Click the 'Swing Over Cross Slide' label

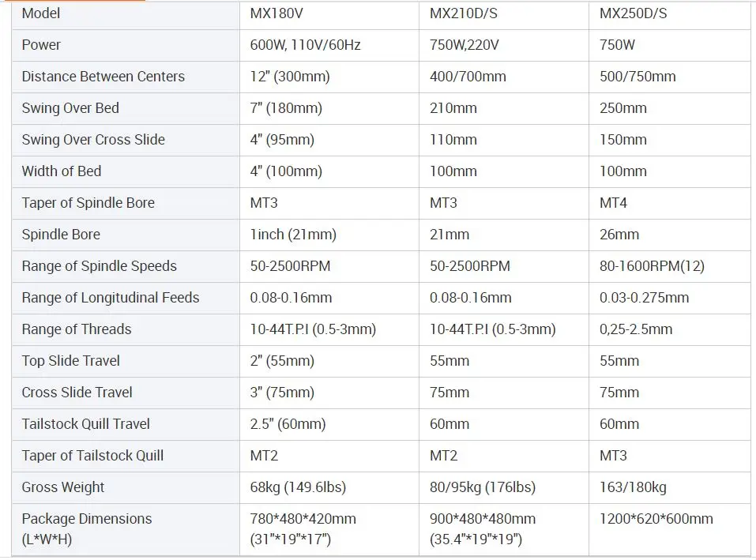pyautogui.click(x=93, y=140)
